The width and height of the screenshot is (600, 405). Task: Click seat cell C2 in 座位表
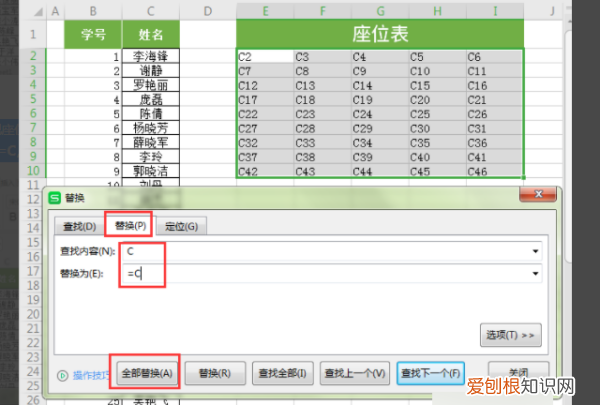click(x=265, y=57)
